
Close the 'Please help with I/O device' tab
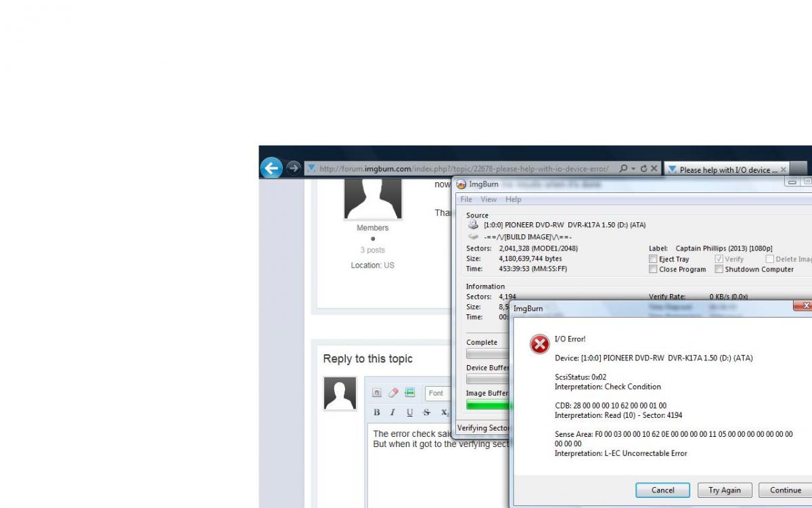click(784, 169)
